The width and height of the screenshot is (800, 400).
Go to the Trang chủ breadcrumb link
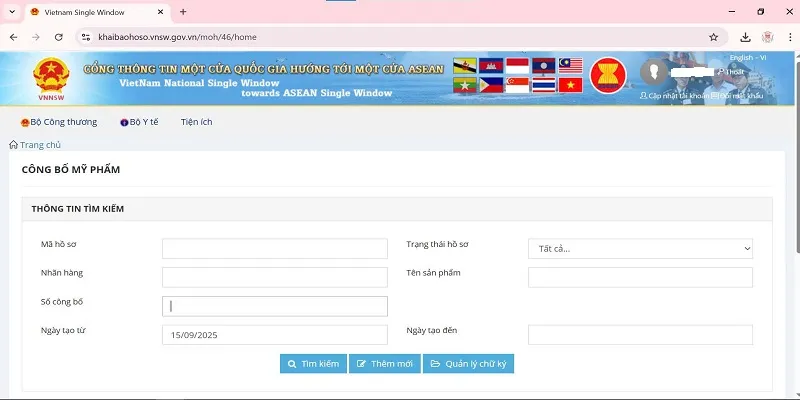pos(36,145)
